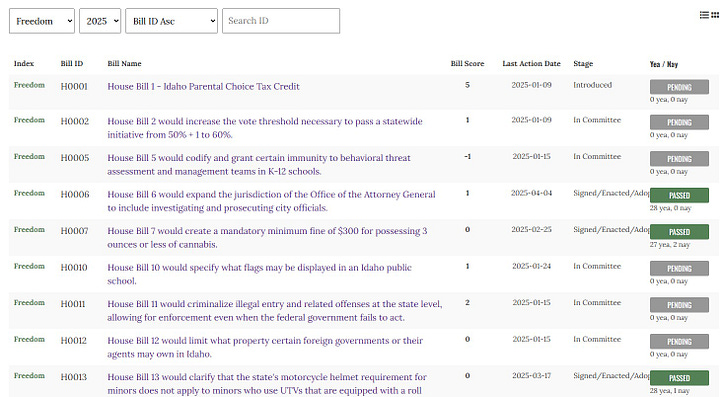Select the H0006 bill ID cell
The height and width of the screenshot is (397, 720).
coord(75,195)
